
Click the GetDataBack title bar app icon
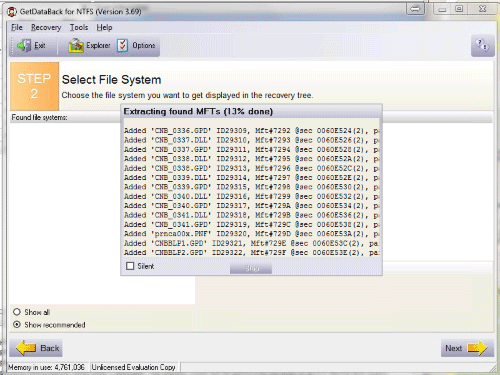click(12, 12)
